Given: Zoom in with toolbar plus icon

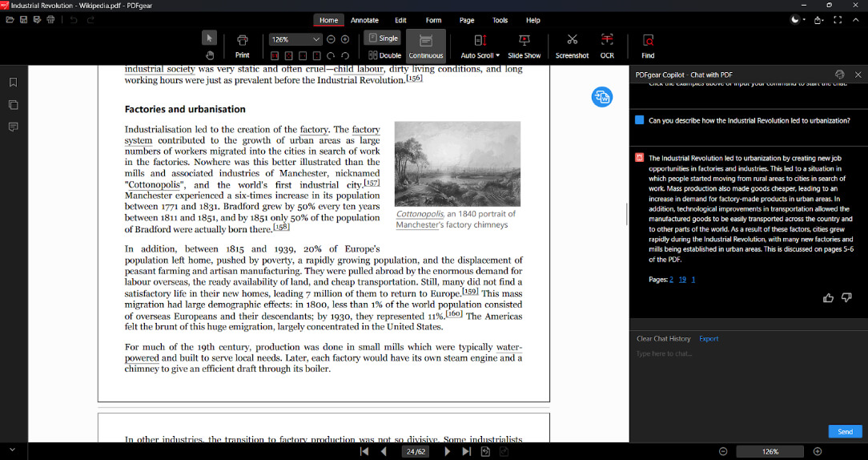Looking at the screenshot, I should coord(345,39).
